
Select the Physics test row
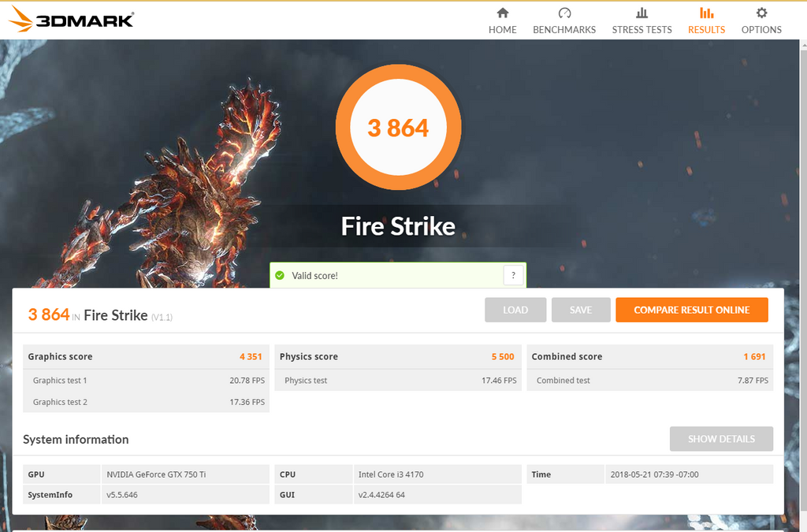(398, 380)
